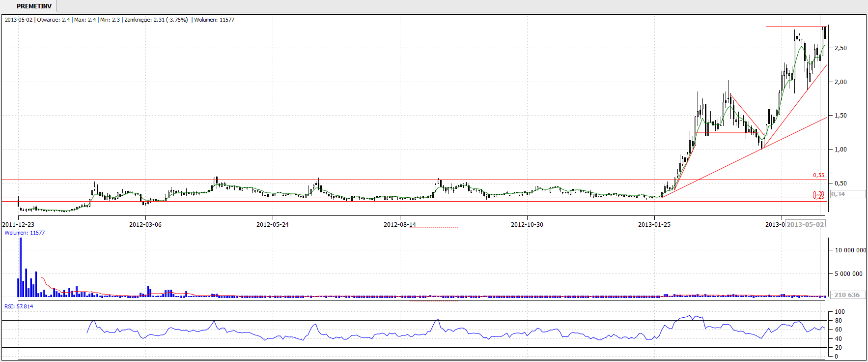Click the 1,00 price axis tick
This screenshot has width=868, height=362.
(840, 150)
